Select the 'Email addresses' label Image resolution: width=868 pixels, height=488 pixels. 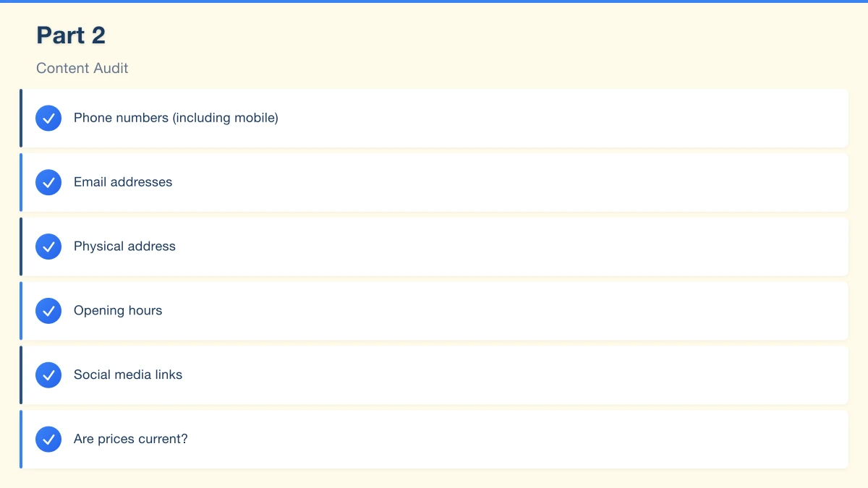[x=123, y=182]
